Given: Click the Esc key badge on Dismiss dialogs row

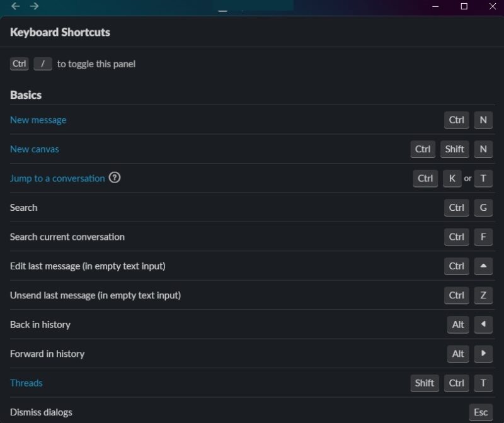Looking at the screenshot, I should pos(480,412).
